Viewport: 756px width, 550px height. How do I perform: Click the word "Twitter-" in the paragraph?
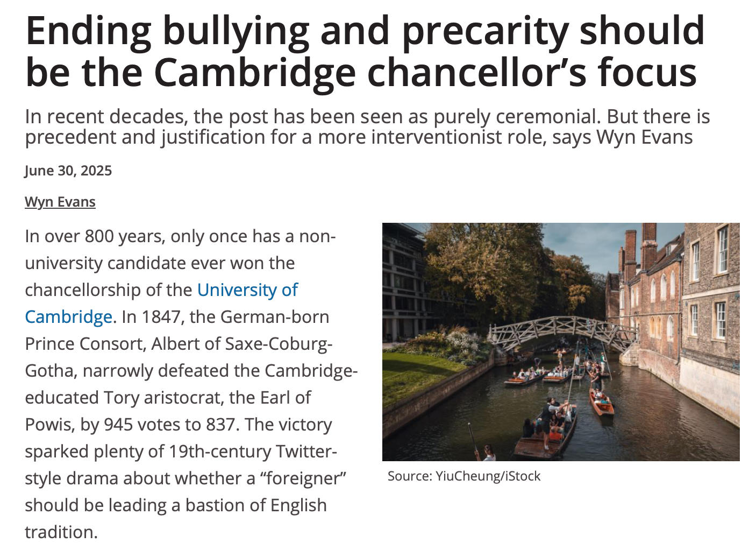click(306, 452)
